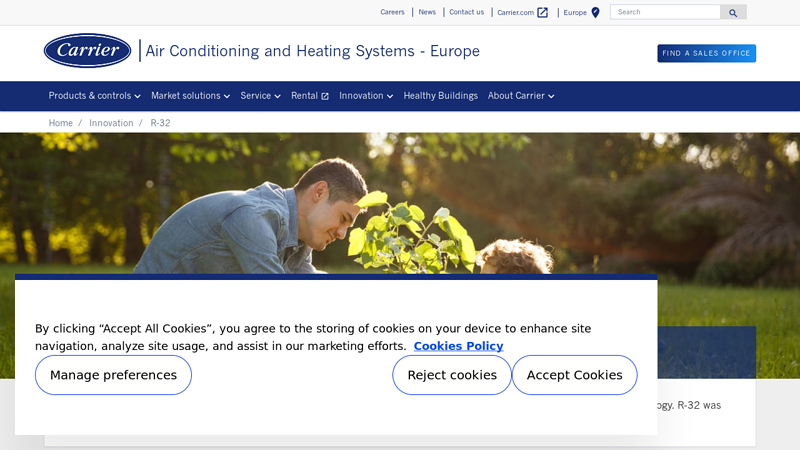Open Manage preferences for cookies
Image resolution: width=800 pixels, height=450 pixels.
pyautogui.click(x=113, y=375)
